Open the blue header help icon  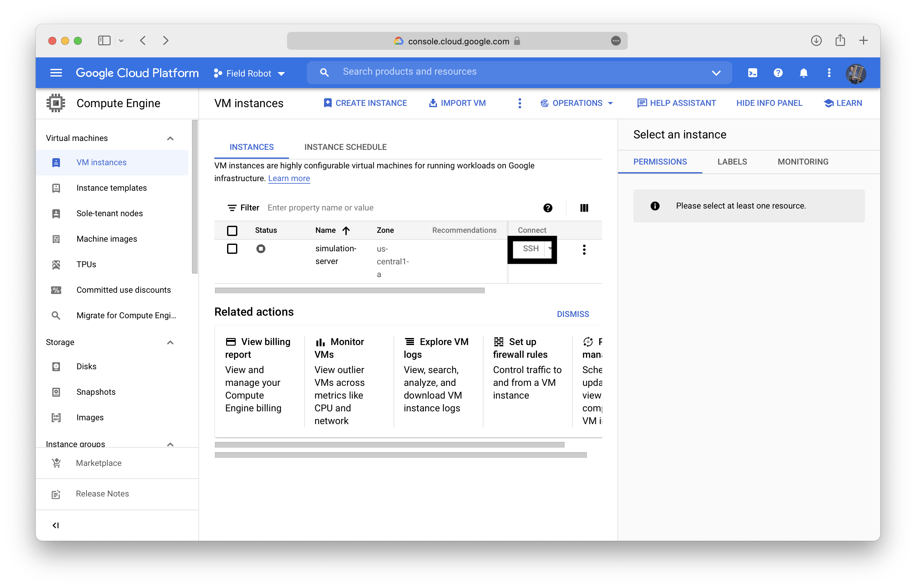pyautogui.click(x=778, y=73)
